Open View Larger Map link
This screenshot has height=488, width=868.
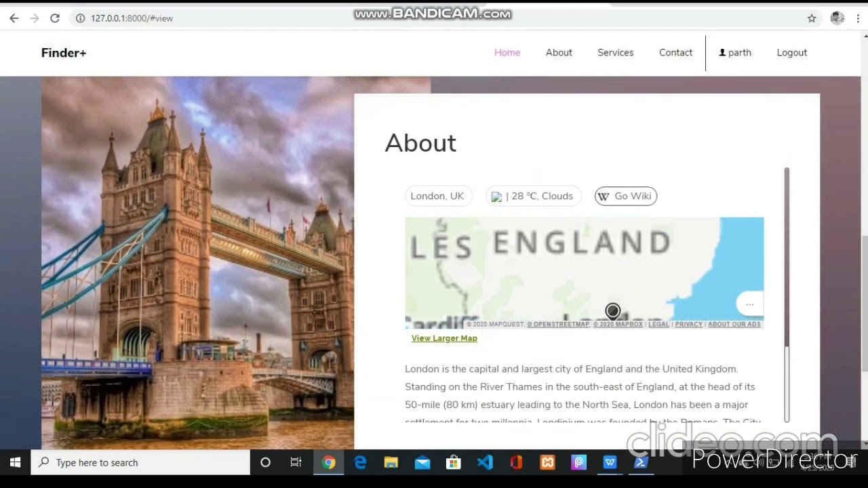[x=444, y=338]
